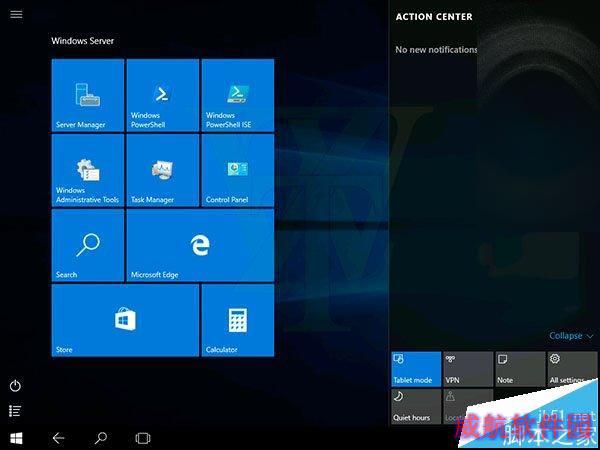The width and height of the screenshot is (600, 450).
Task: Collapse the quick actions panel
Action: click(x=571, y=336)
